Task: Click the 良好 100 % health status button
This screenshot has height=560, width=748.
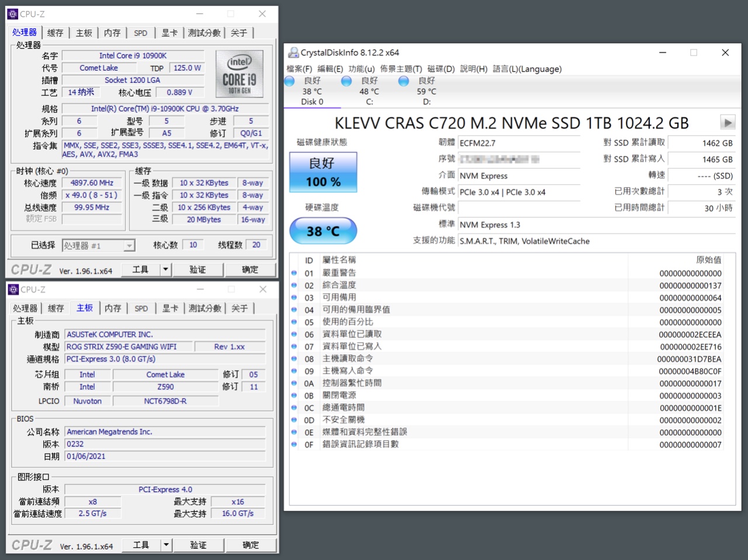Action: [323, 172]
